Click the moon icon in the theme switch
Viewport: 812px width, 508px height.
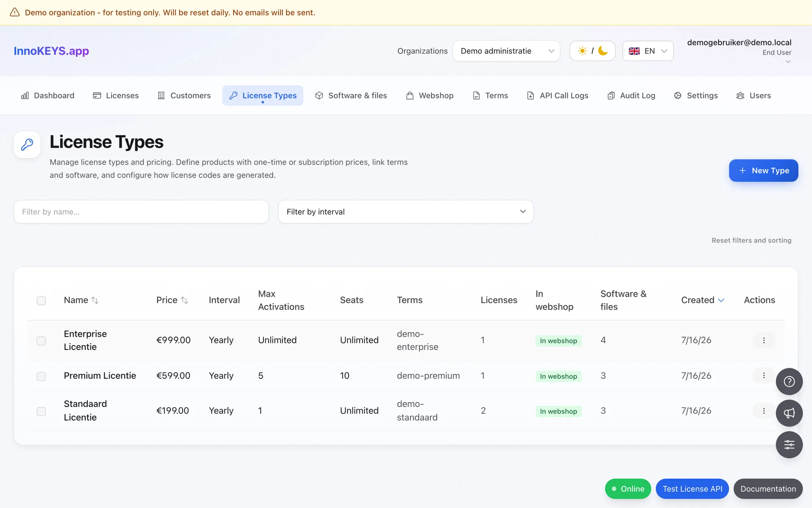click(603, 51)
